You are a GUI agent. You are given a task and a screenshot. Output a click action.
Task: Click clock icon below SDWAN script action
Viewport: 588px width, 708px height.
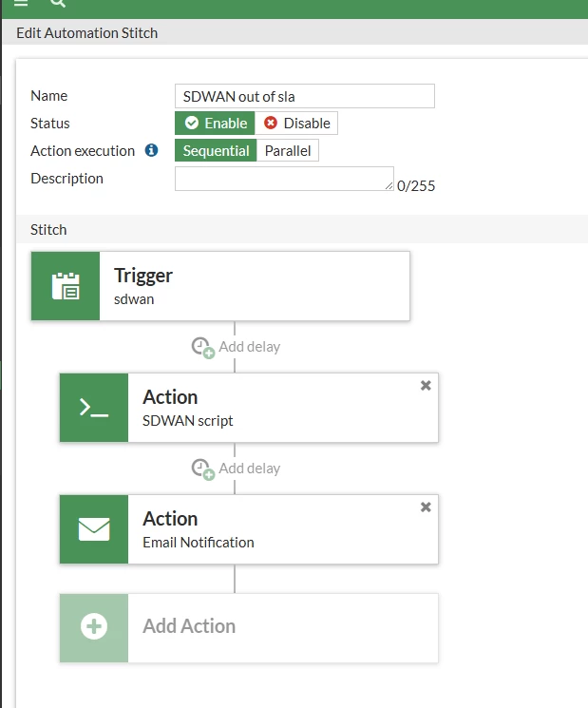coord(202,469)
